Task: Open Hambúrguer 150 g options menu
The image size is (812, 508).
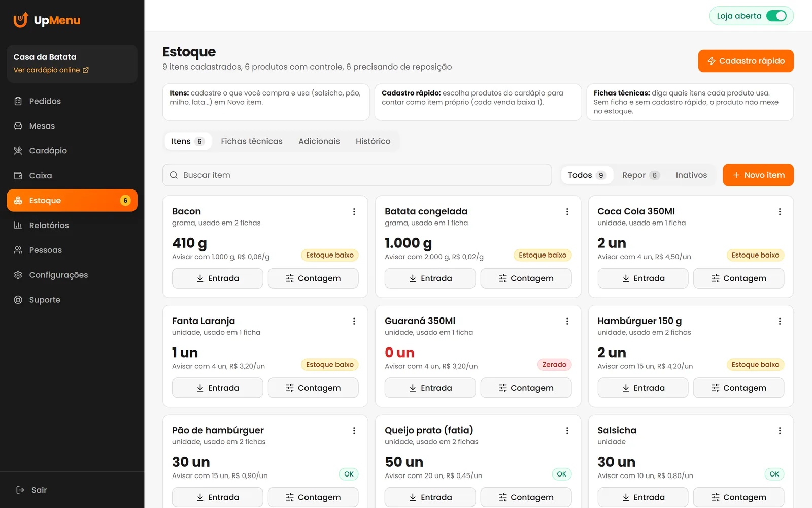Action: (780, 321)
